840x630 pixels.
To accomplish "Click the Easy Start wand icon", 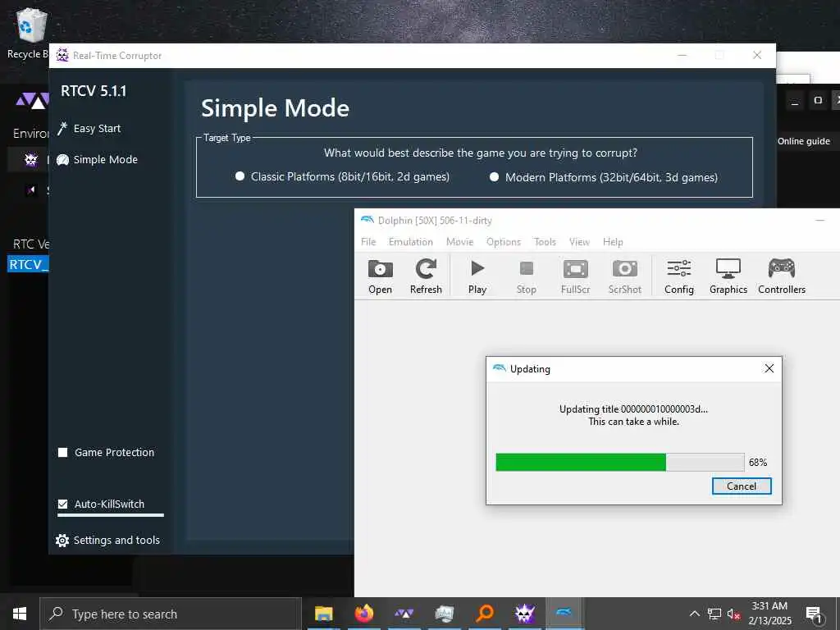I will pos(62,129).
